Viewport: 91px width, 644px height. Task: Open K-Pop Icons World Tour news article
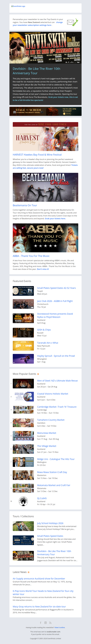point(43,593)
